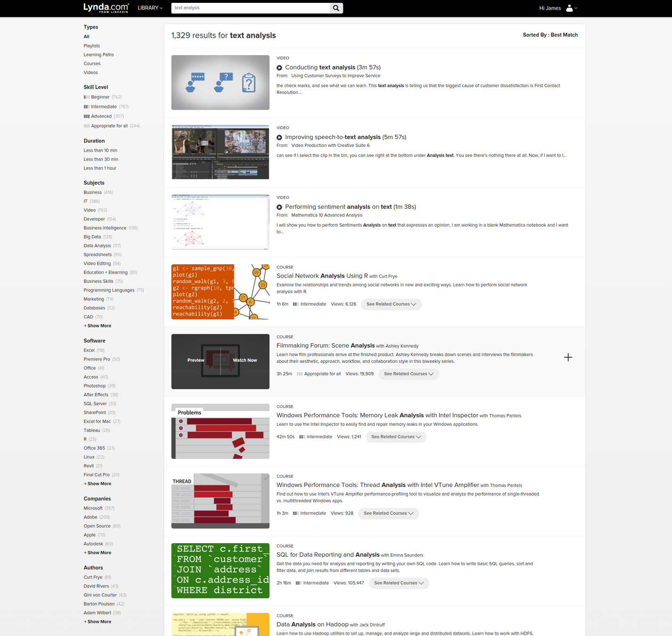The width and height of the screenshot is (672, 636).
Task: Filter duration Less than 1 hour
Action: click(x=100, y=168)
